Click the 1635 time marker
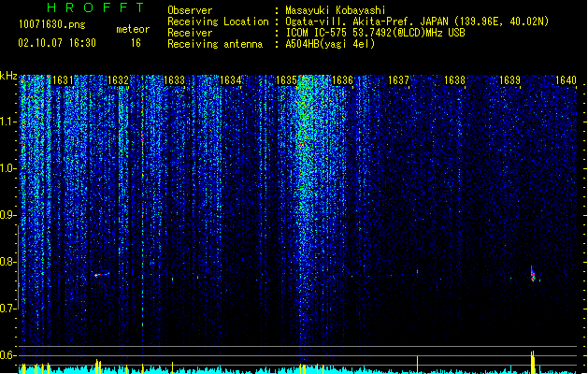This screenshot has height=374, width=588. coord(286,80)
